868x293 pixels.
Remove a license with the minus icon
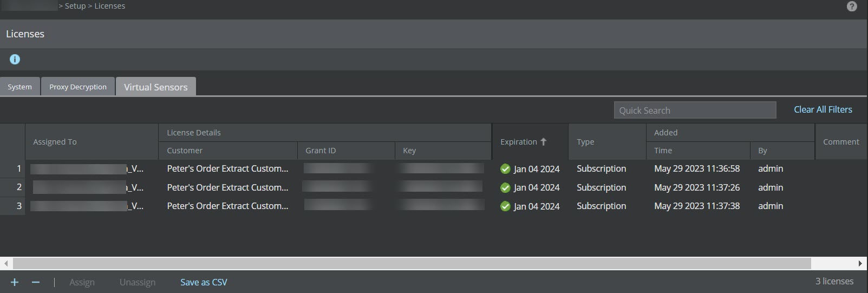pos(36,282)
